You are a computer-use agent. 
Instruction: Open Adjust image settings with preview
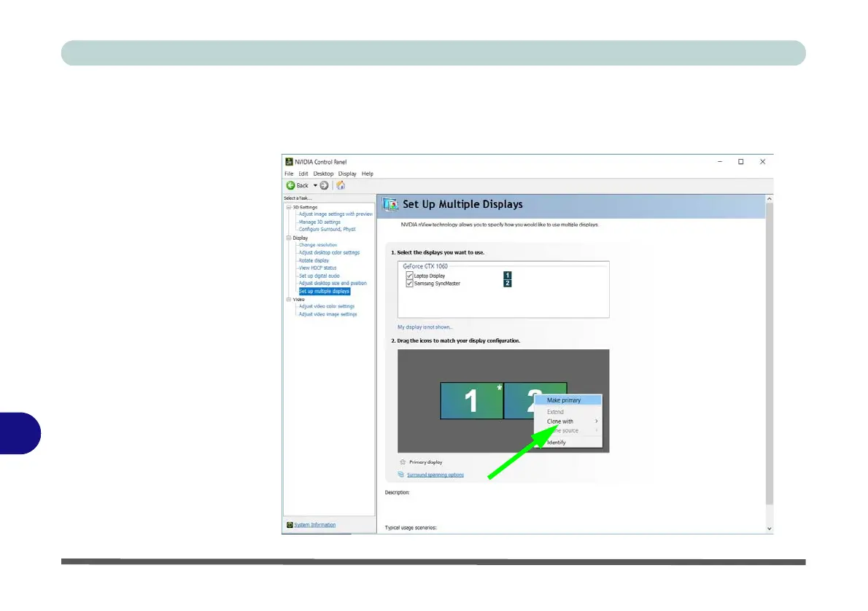click(336, 214)
